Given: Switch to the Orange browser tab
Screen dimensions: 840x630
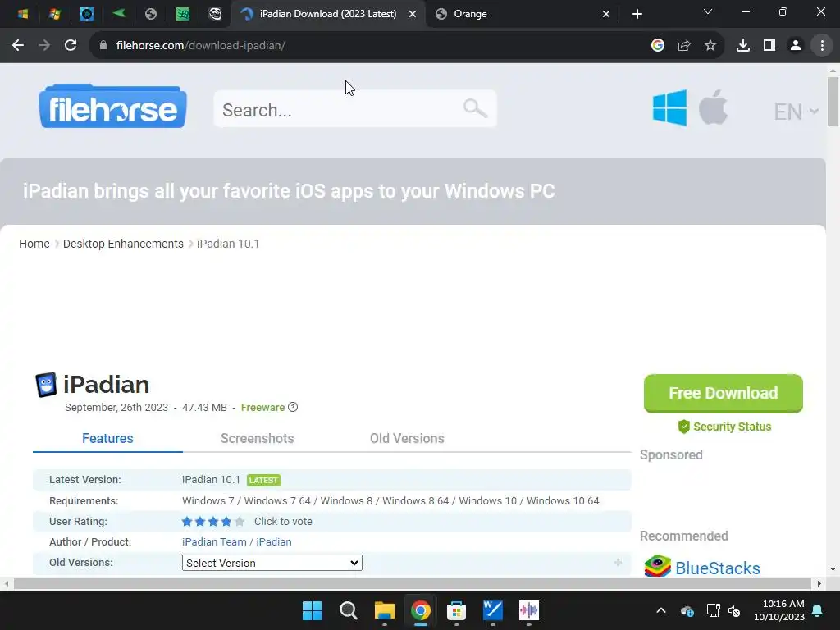Looking at the screenshot, I should [522, 14].
